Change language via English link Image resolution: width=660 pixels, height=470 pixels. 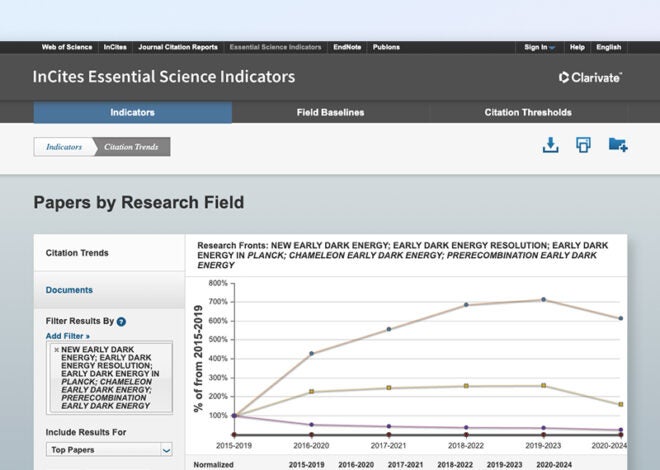pyautogui.click(x=609, y=47)
